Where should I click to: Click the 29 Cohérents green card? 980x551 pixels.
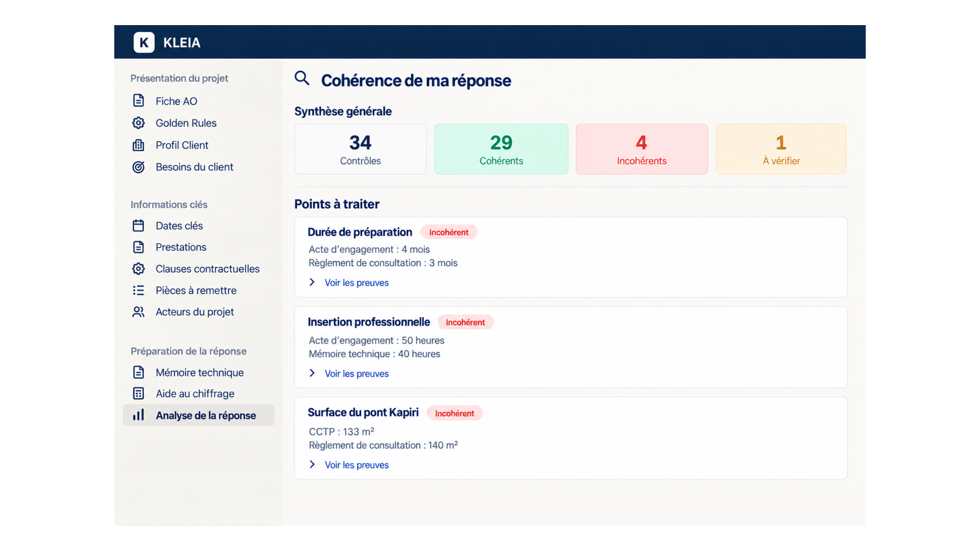(x=501, y=149)
